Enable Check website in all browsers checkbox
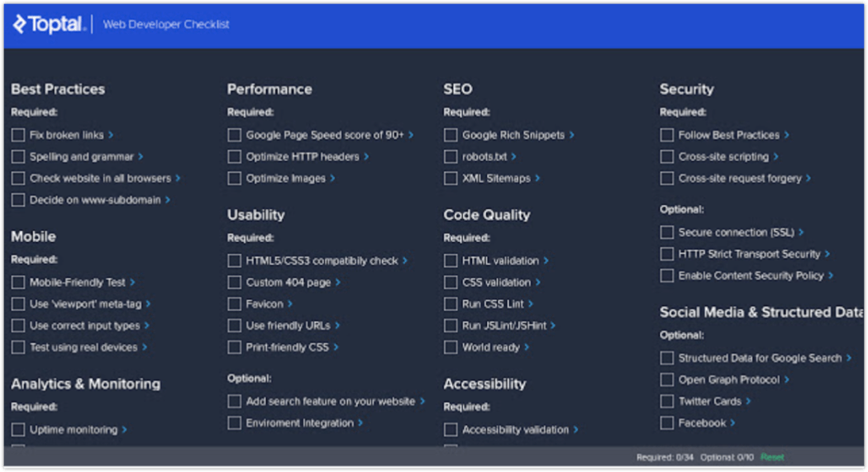 pos(18,179)
